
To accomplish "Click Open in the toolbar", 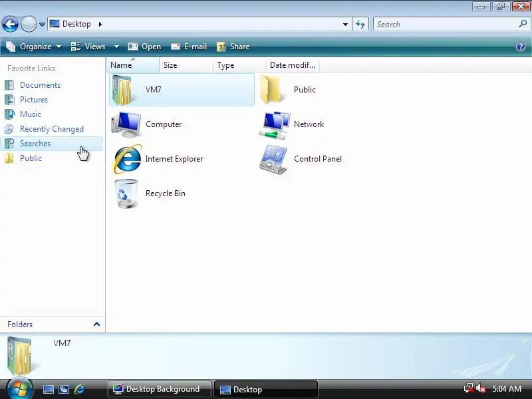I will click(x=144, y=47).
